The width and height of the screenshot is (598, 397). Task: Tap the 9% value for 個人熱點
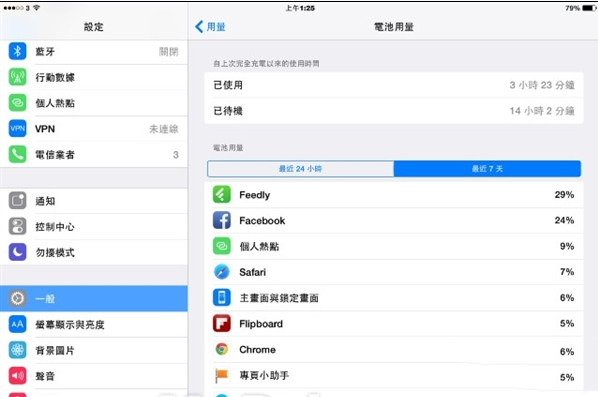pos(567,246)
